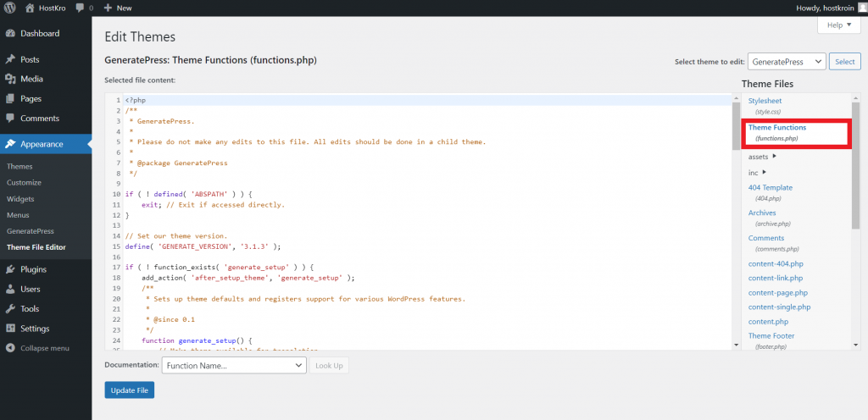This screenshot has width=868, height=420.
Task: Click the Media icon in sidebar
Action: pyautogui.click(x=10, y=79)
